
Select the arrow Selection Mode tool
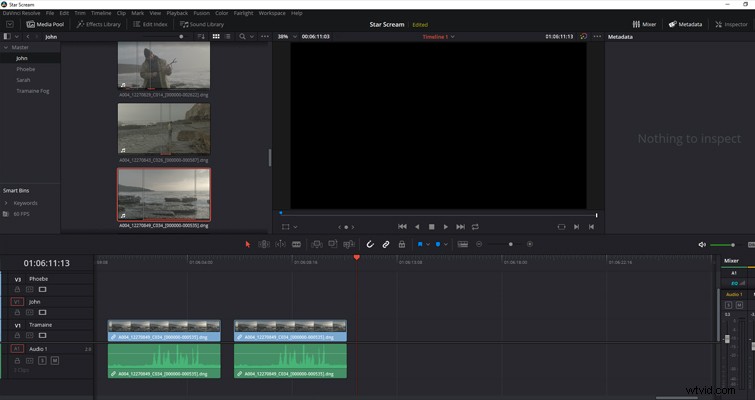click(247, 244)
